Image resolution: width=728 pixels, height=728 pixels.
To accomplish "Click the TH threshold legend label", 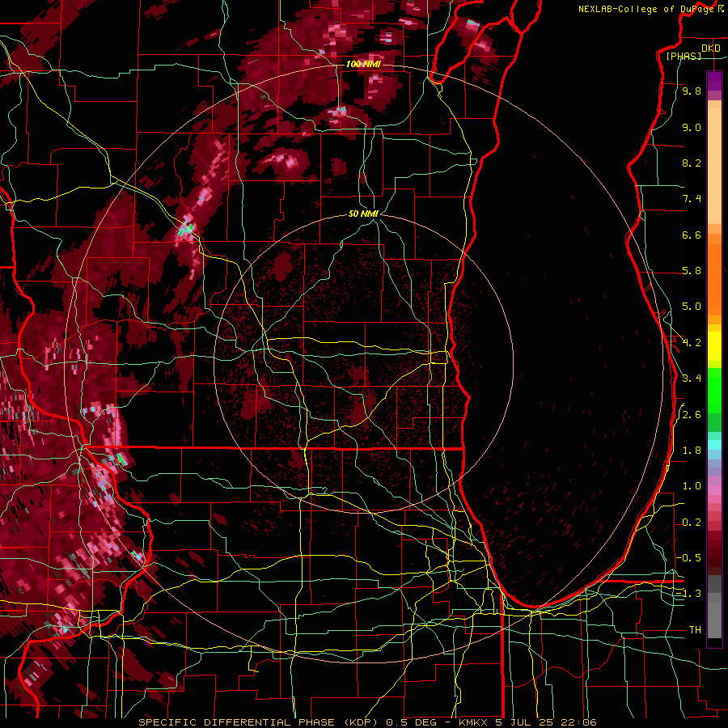I will click(695, 630).
